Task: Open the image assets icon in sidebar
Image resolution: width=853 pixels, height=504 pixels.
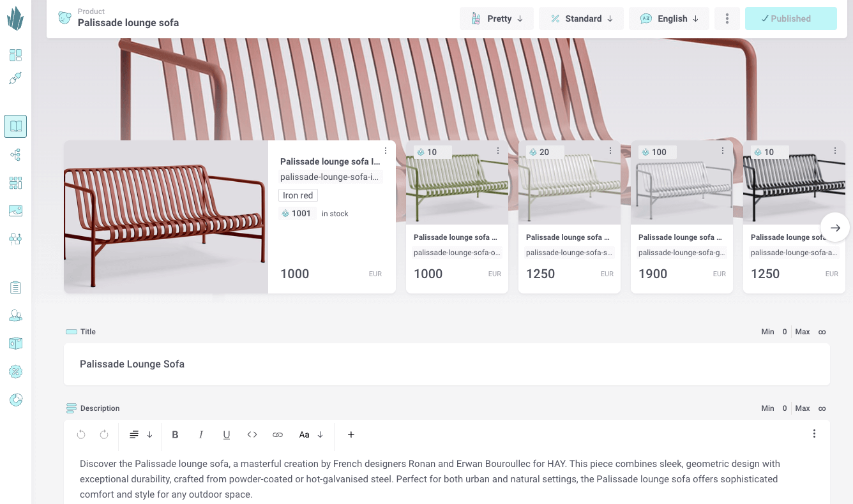Action: pyautogui.click(x=15, y=211)
